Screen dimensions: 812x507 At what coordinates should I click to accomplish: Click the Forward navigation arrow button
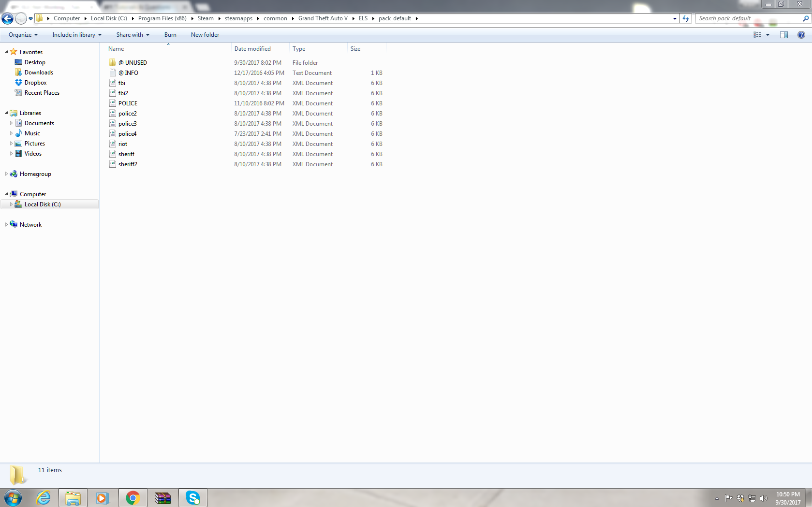point(21,18)
